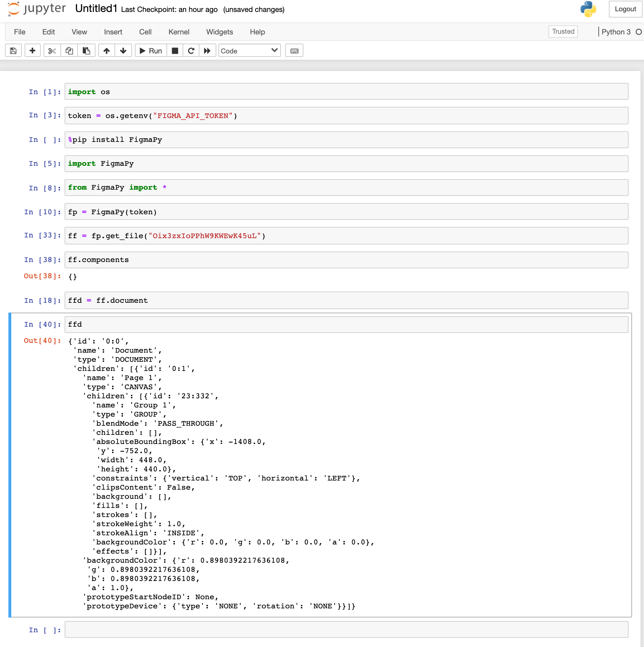Click the Python 3 kernel name
644x647 pixels.
(616, 32)
